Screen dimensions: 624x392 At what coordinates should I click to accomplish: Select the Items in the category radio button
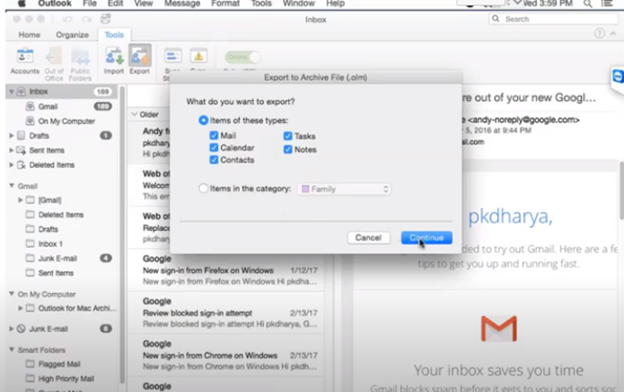pyautogui.click(x=203, y=188)
